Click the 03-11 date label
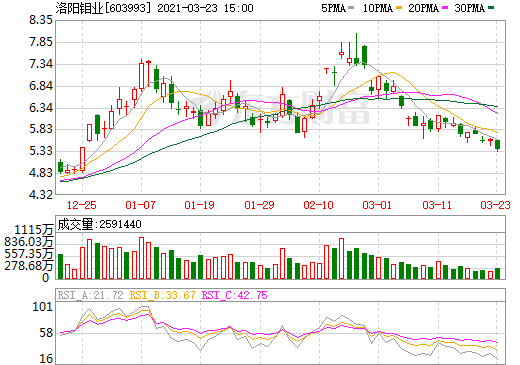 pyautogui.click(x=437, y=205)
